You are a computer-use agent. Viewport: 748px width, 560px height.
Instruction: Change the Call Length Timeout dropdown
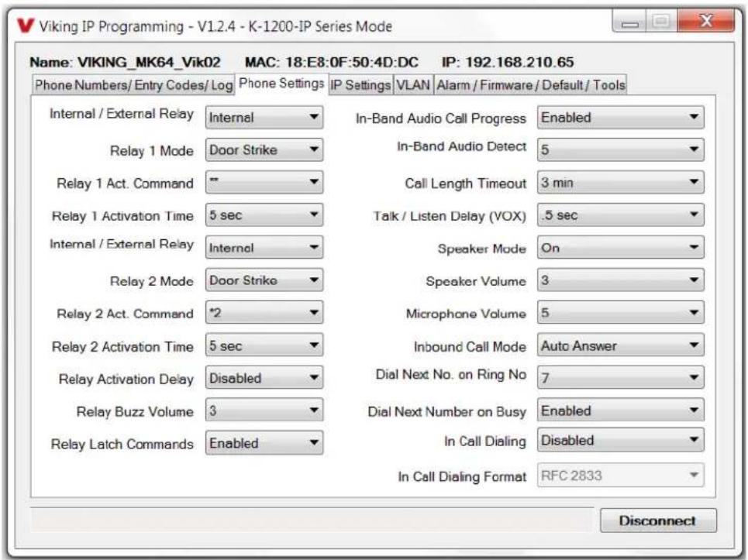click(x=621, y=183)
